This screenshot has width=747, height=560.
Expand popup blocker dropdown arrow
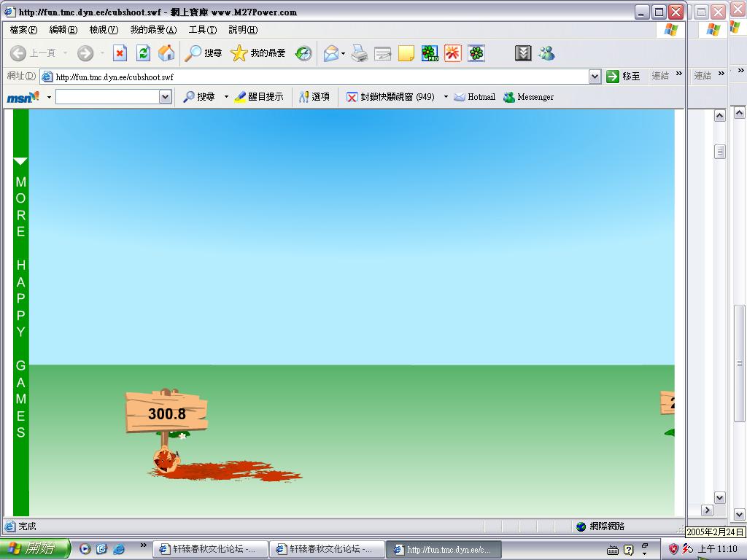(x=446, y=97)
